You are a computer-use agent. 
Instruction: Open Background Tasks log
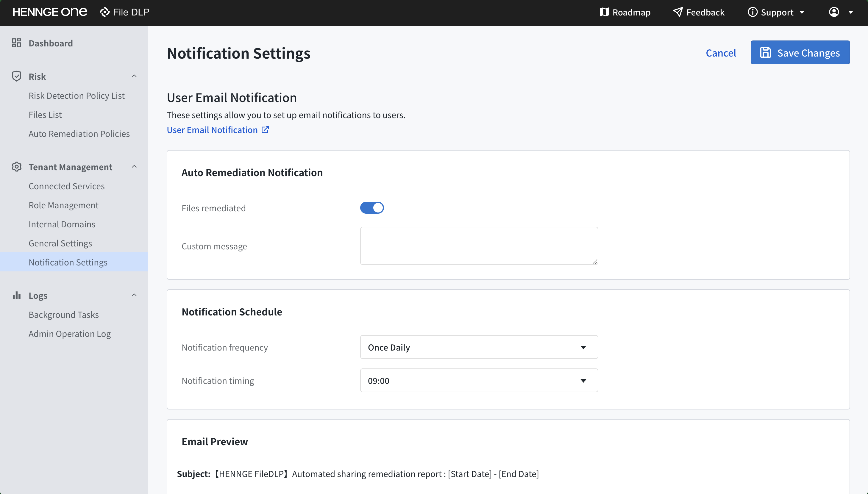coord(63,315)
